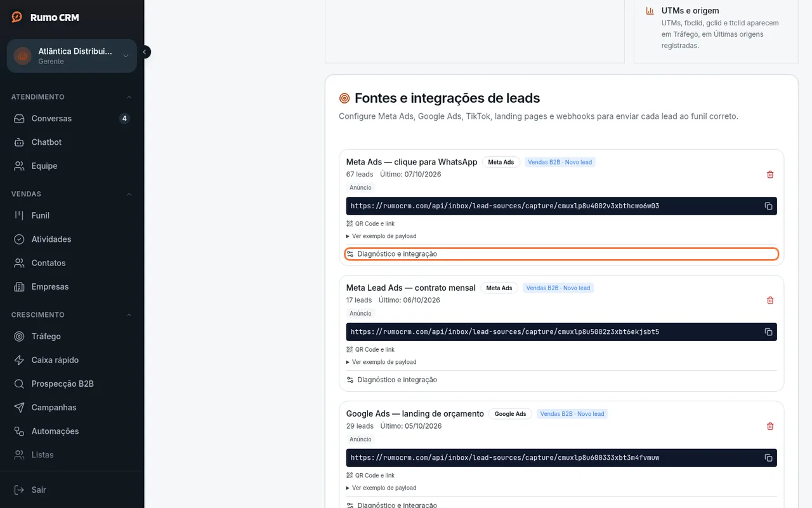Open the Equipe section
812x508 pixels.
click(x=72, y=166)
